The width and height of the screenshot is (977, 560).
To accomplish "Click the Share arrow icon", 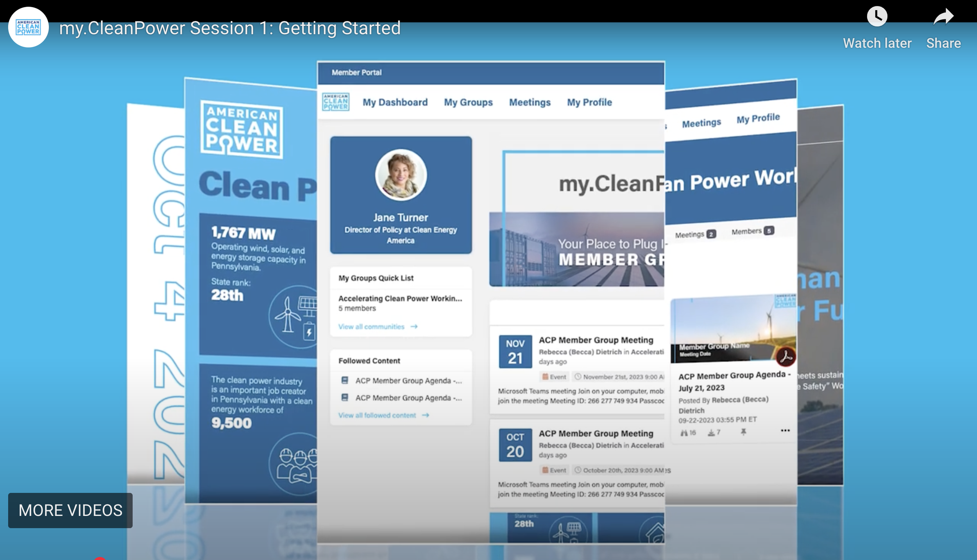I will click(x=943, y=17).
